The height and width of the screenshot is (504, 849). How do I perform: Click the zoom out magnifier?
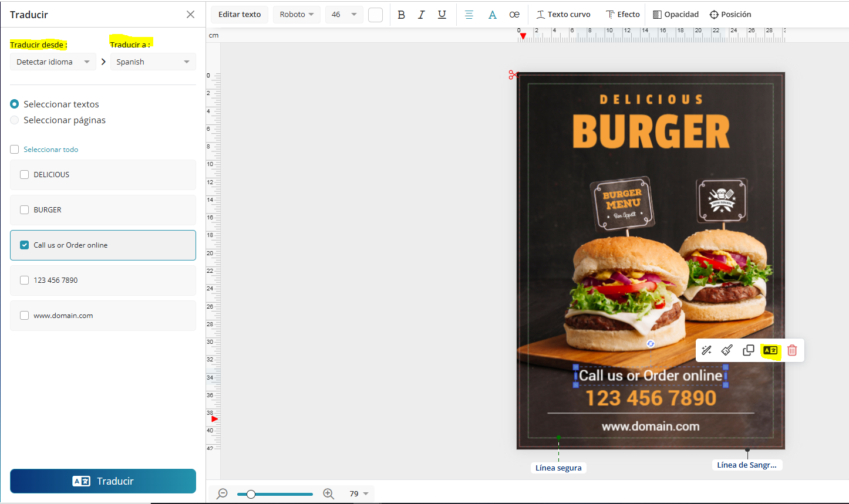click(222, 494)
